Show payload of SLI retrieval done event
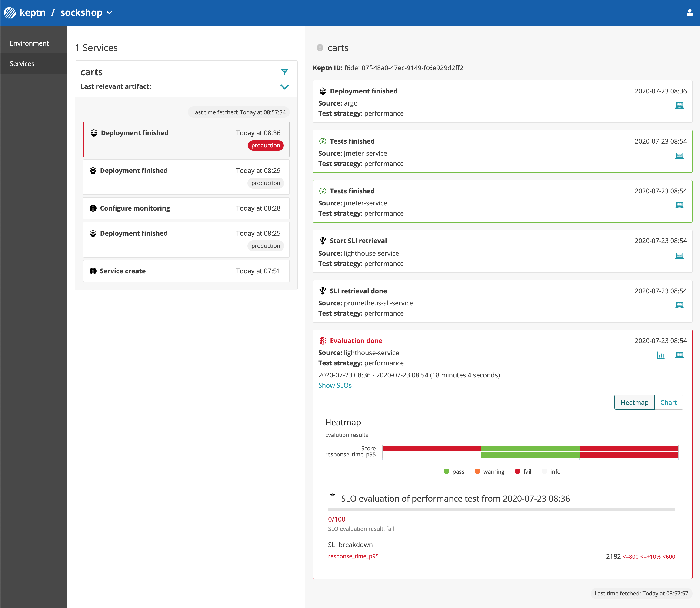700x608 pixels. point(679,305)
